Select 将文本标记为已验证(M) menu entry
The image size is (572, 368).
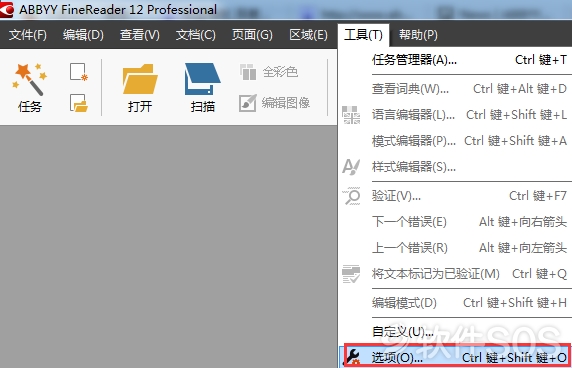(455, 274)
